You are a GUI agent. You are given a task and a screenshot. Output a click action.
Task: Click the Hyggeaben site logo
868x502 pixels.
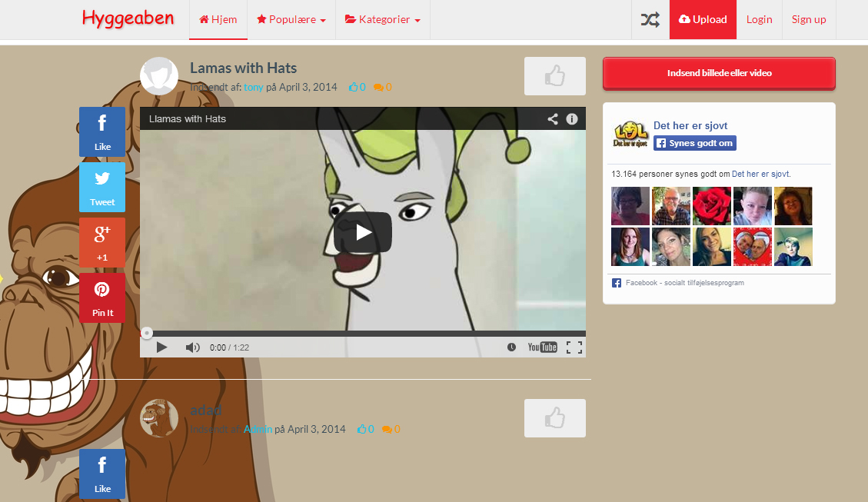click(128, 18)
